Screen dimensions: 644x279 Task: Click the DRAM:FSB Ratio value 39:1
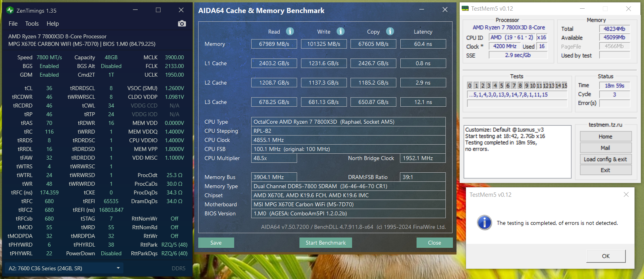423,177
